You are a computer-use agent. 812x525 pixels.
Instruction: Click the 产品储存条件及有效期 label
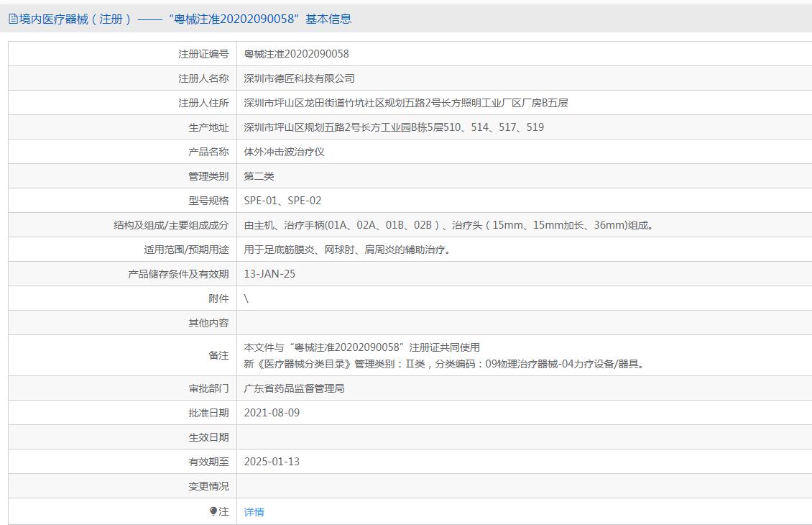point(178,273)
